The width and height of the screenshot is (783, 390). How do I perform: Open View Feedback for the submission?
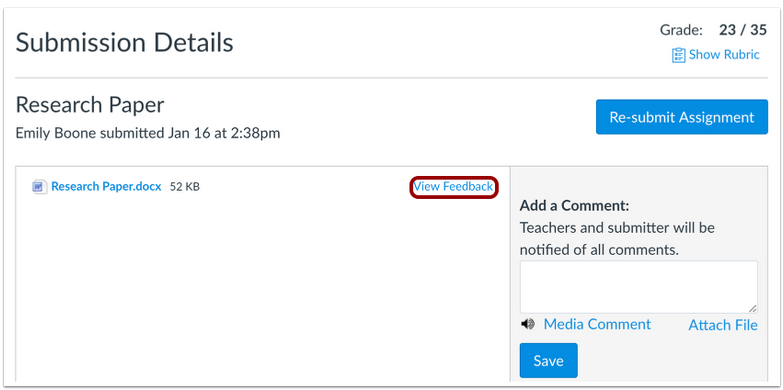(x=453, y=187)
